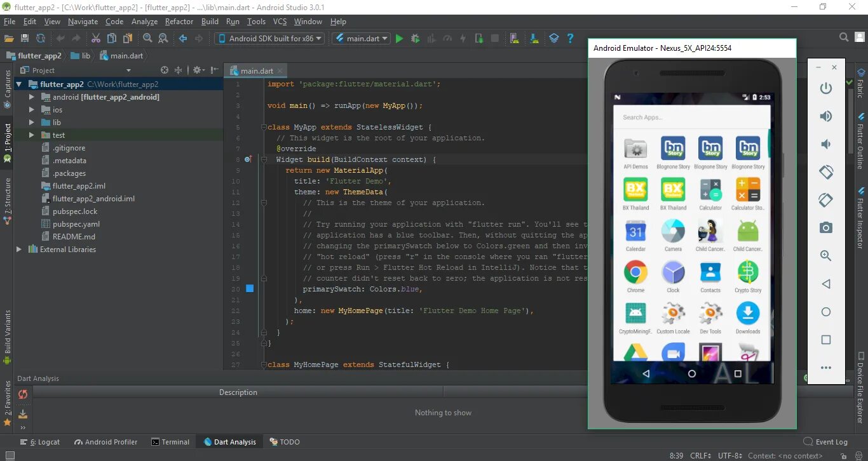Open Event Log in status bar
Screen dimensions: 868x461
(x=825, y=442)
